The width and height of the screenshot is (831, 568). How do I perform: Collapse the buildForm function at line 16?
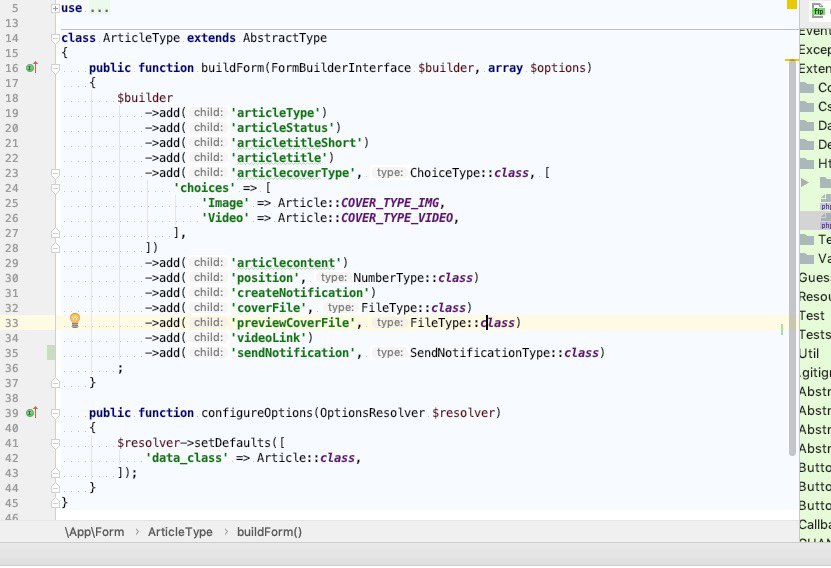(55, 68)
